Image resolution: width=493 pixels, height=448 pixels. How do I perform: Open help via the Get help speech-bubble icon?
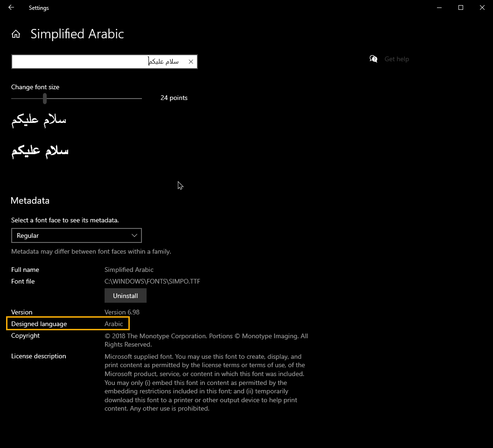point(373,59)
